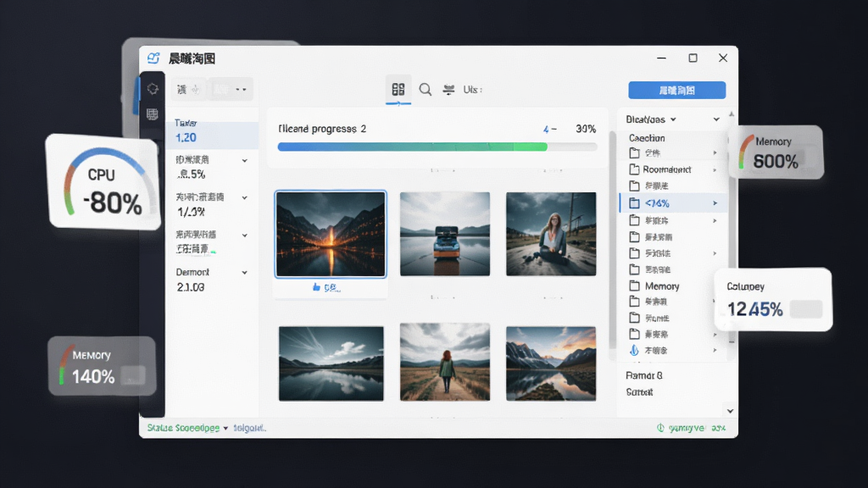Viewport: 868px width, 488px height.
Task: Click the scroll down arrow of the folder panel
Action: (x=730, y=411)
